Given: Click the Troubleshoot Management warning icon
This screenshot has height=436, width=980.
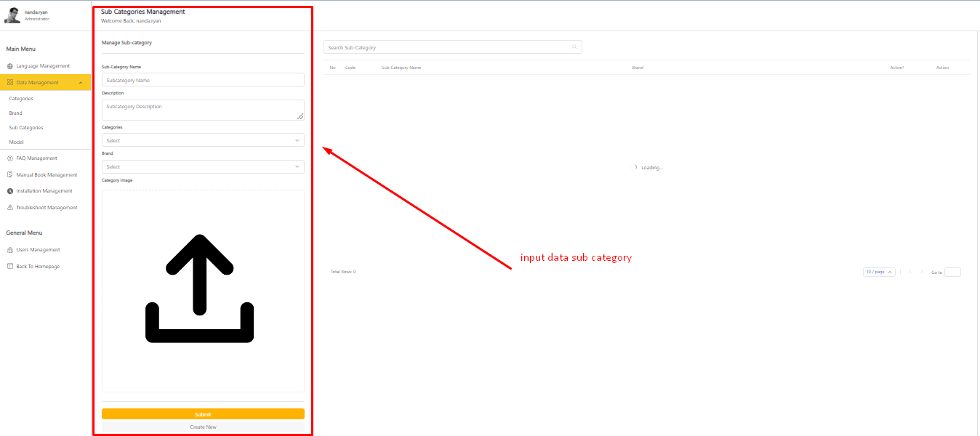Looking at the screenshot, I should [x=10, y=208].
